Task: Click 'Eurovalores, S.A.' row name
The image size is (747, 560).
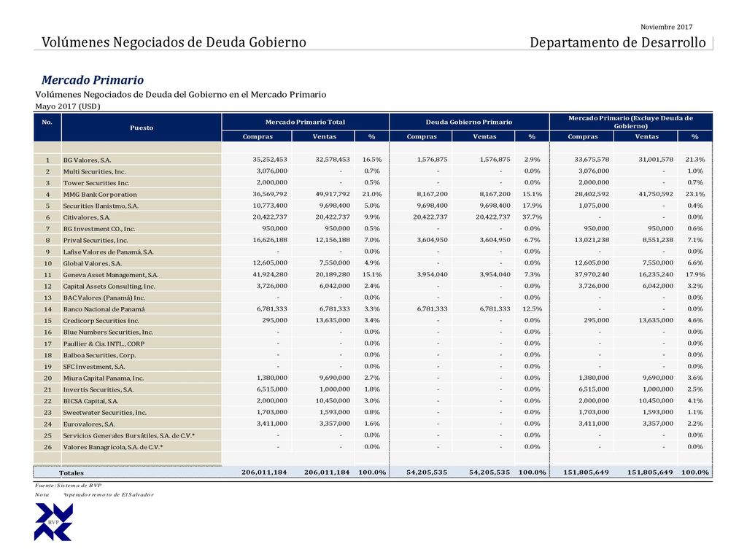Action: click(x=88, y=424)
